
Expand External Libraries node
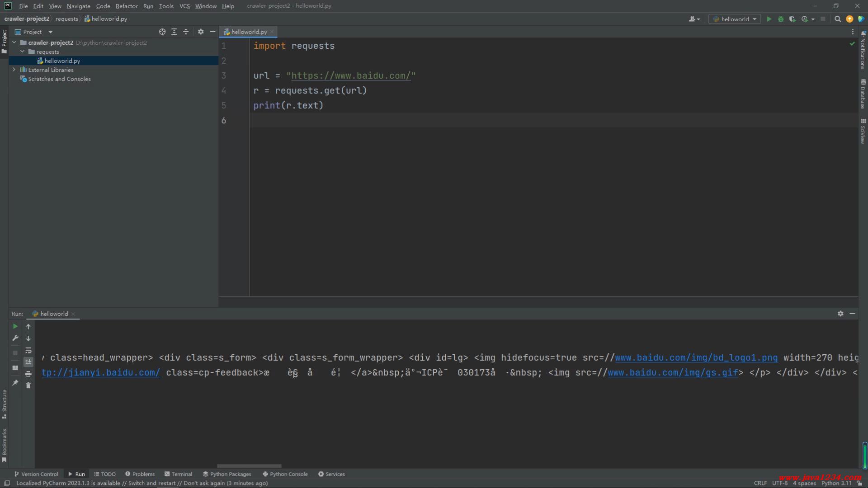pos(14,70)
